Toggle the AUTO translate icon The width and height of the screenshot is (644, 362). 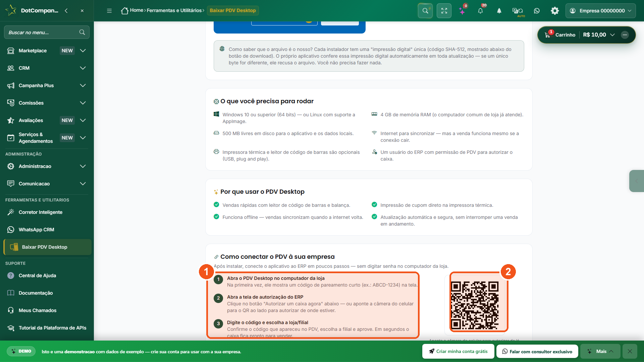[x=518, y=11]
